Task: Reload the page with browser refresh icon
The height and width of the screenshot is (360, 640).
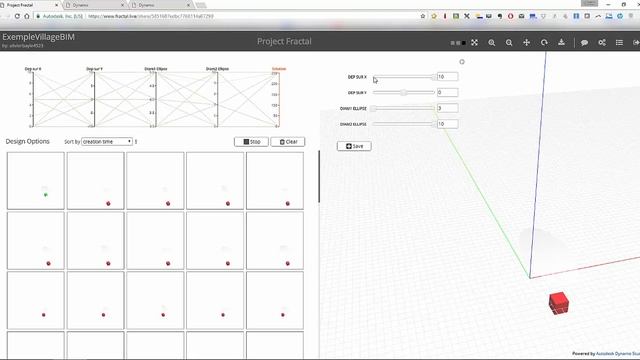Action: coord(17,16)
